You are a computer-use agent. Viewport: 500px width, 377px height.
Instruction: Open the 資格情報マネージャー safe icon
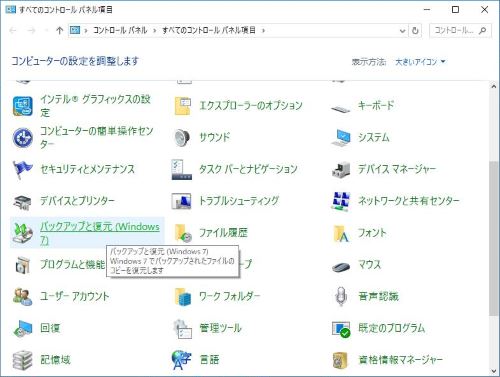click(340, 360)
